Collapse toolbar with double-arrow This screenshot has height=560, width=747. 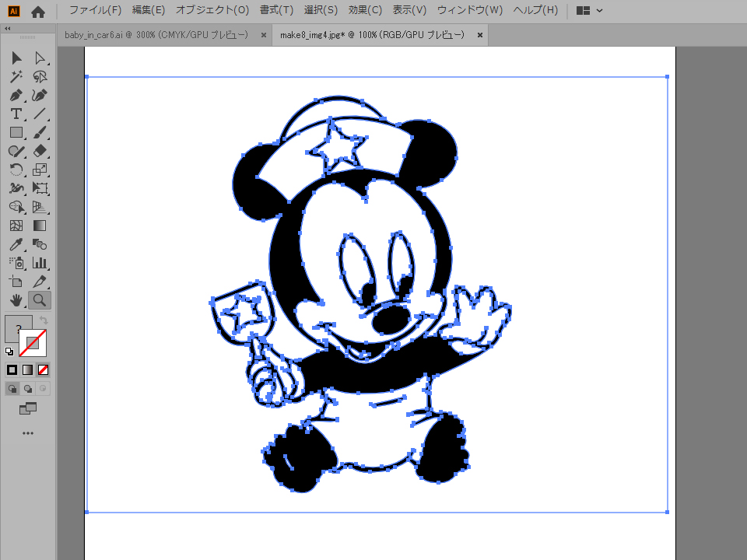(7, 29)
